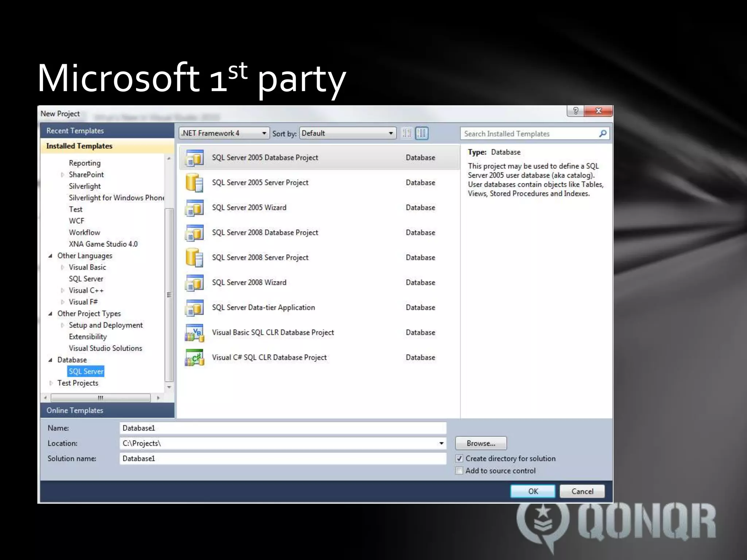Collapse the Other Project Types node
This screenshot has height=560, width=747.
point(50,314)
